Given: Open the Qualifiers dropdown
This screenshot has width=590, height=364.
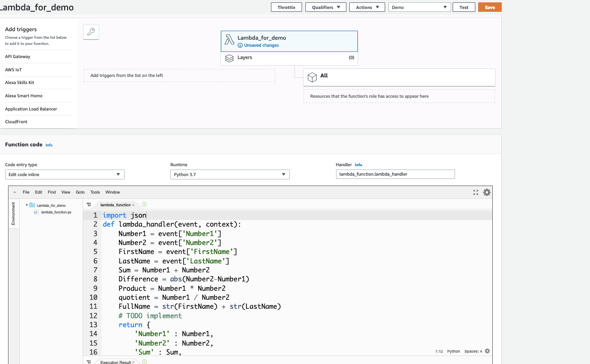Looking at the screenshot, I should pos(326,8).
